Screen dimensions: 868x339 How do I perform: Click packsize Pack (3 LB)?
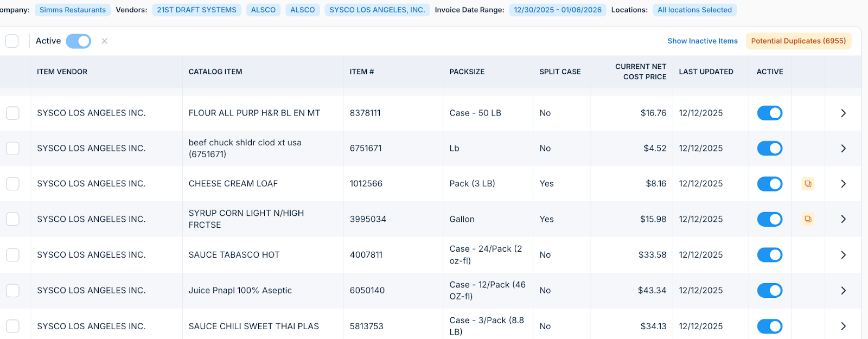472,184
